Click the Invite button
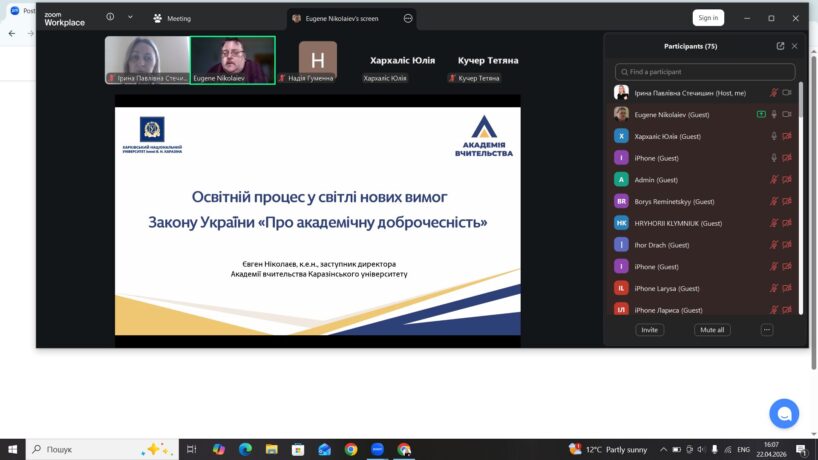818x460 pixels. click(650, 330)
